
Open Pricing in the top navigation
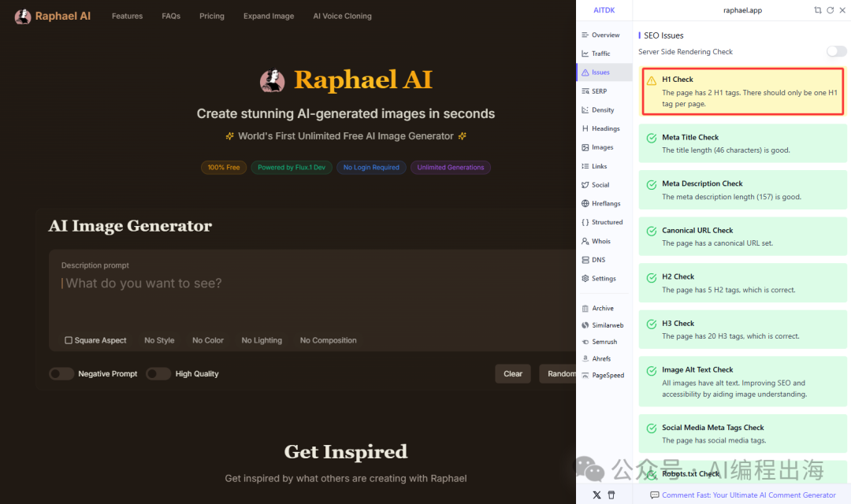point(211,16)
